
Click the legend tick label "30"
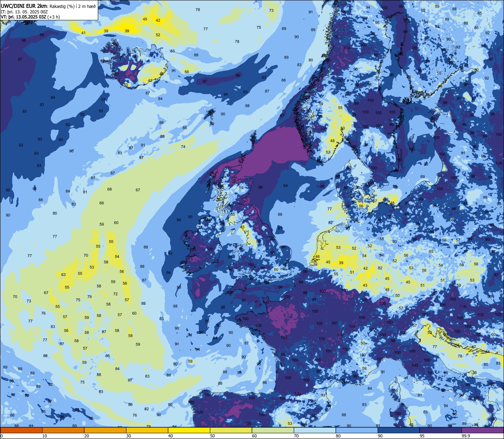point(128,436)
